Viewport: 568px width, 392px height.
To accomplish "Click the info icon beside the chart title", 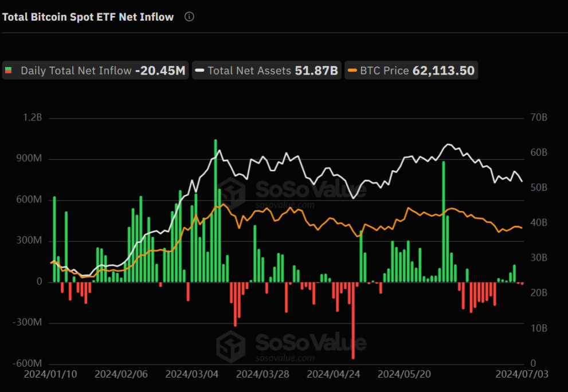I will (189, 17).
